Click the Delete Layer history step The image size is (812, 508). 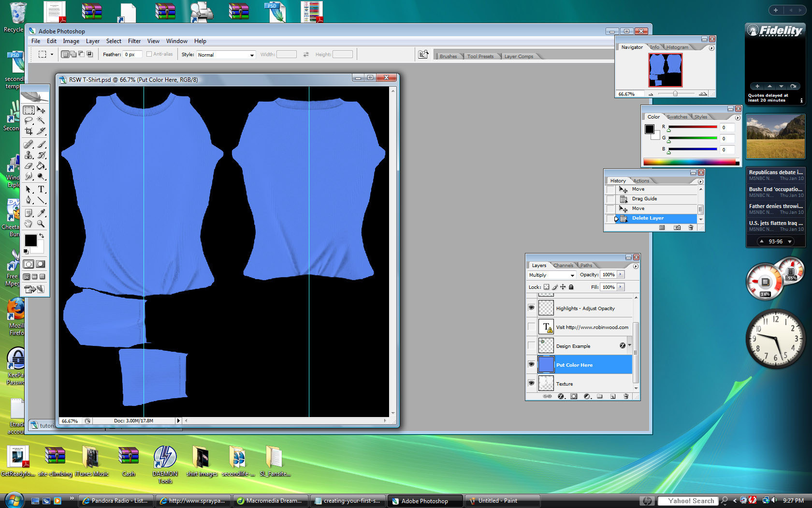[648, 218]
